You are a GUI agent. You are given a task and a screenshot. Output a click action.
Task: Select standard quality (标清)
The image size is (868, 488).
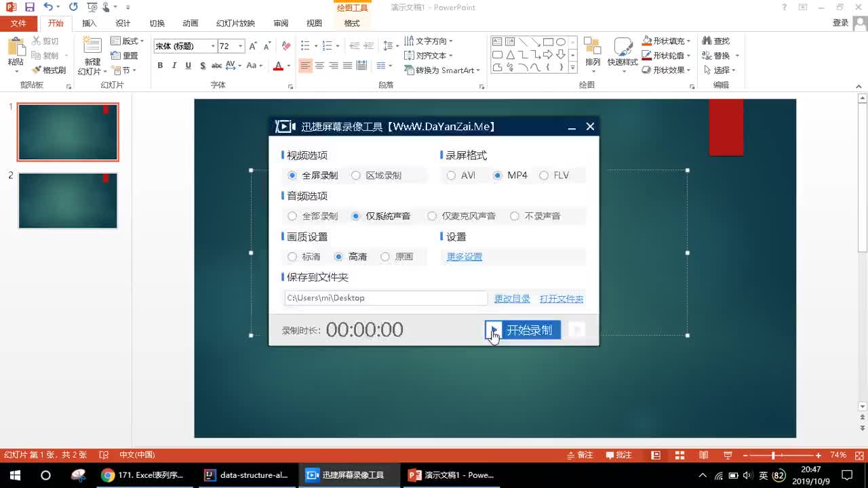(304, 257)
